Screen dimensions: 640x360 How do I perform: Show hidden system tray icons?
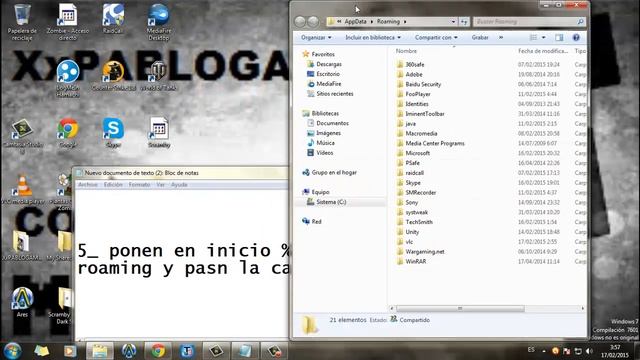[x=544, y=351]
